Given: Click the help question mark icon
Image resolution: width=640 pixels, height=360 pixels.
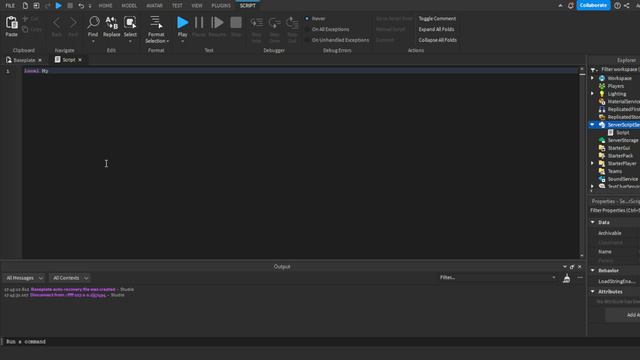Looking at the screenshot, I should [618, 5].
